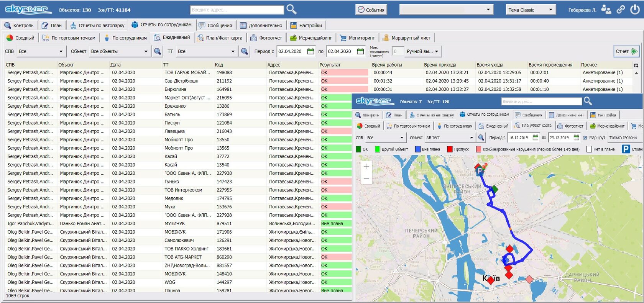This screenshot has width=644, height=303.
Task: Switch to the Отчеты по автопарку tab
Action: [97, 26]
